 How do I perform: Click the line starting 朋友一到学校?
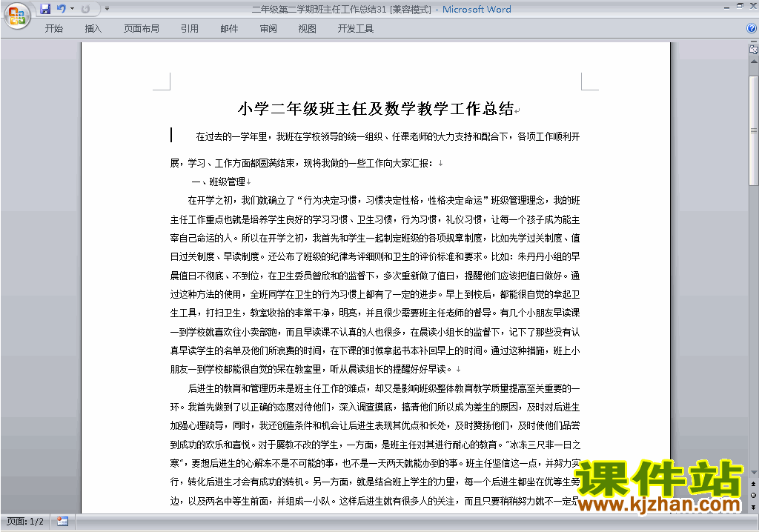tap(311, 369)
